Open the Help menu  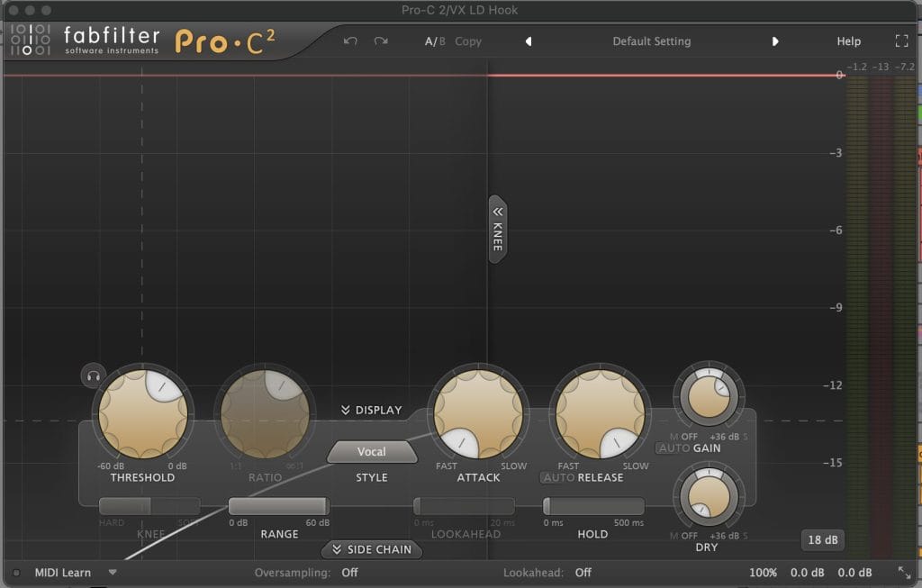click(848, 41)
